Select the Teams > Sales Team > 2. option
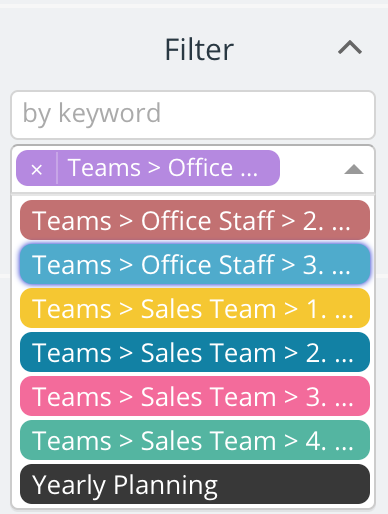This screenshot has width=388, height=514. 195,352
